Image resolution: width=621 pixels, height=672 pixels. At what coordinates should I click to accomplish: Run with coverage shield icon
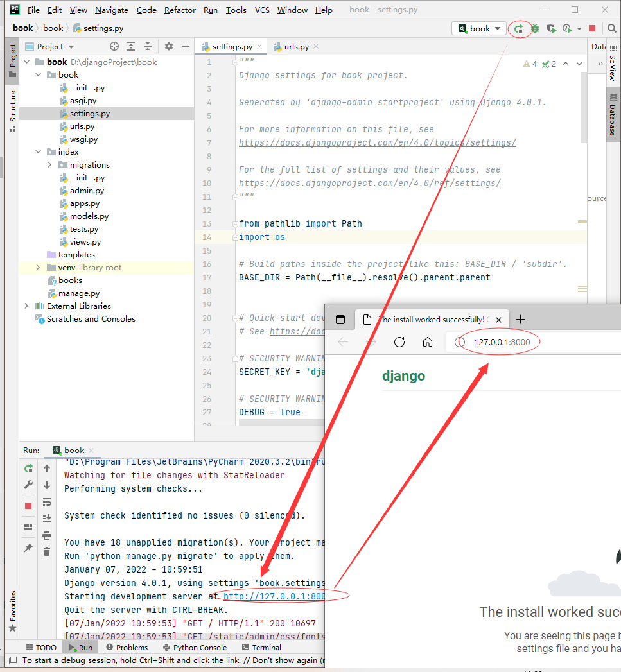pyautogui.click(x=551, y=29)
